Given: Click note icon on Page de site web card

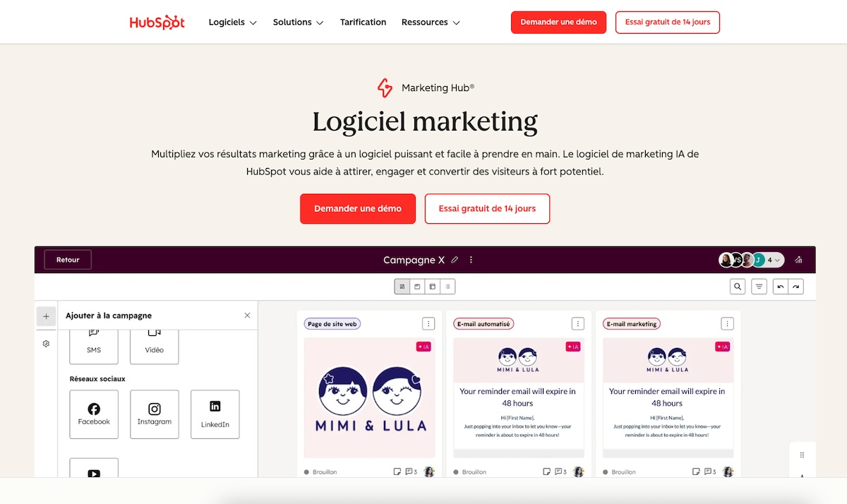Looking at the screenshot, I should coord(397,472).
